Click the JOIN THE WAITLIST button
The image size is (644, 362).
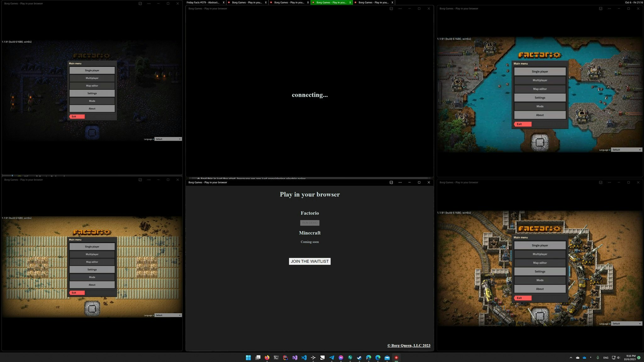310,261
